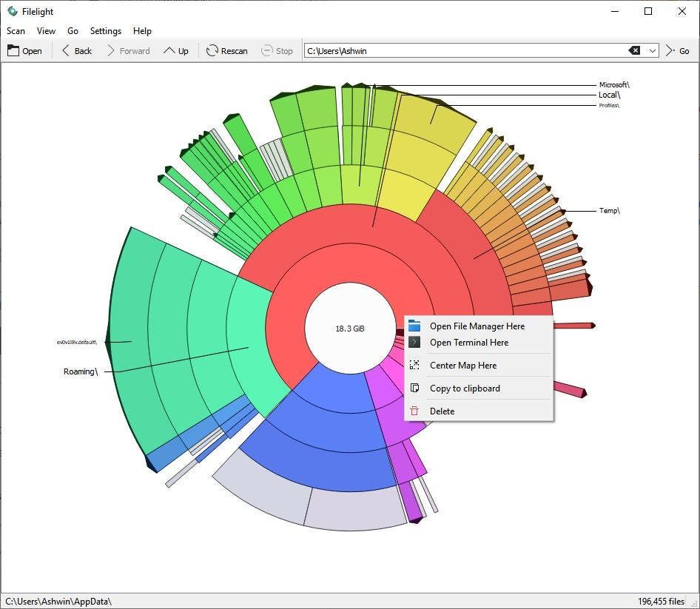Click the blue folder icon in context menu
The image size is (700, 609).
(414, 326)
